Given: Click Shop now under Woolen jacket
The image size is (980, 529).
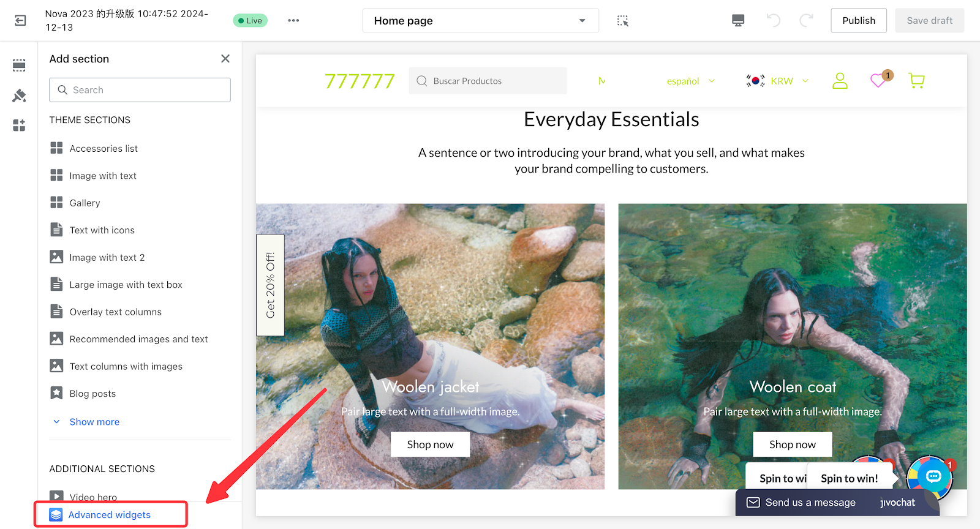Looking at the screenshot, I should tap(430, 445).
